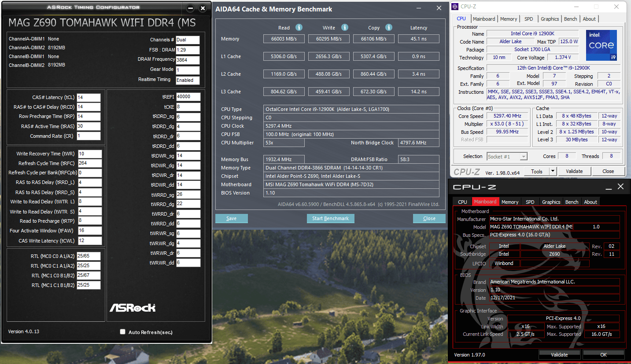Open the SPD tab
The width and height of the screenshot is (631, 364).
tap(530, 18)
